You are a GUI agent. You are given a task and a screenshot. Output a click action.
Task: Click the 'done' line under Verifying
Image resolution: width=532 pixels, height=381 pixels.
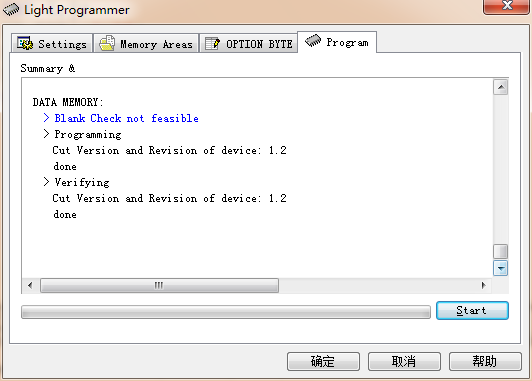point(65,214)
